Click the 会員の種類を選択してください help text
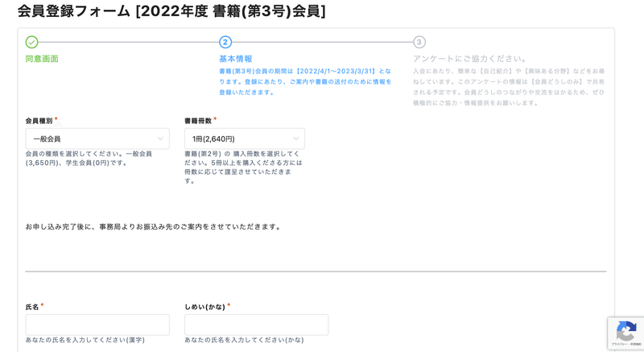 pos(89,159)
